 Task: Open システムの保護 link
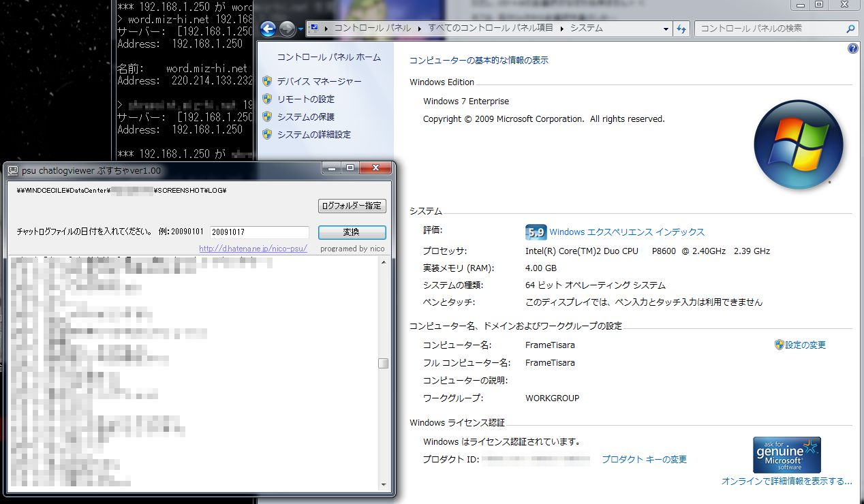[x=306, y=116]
